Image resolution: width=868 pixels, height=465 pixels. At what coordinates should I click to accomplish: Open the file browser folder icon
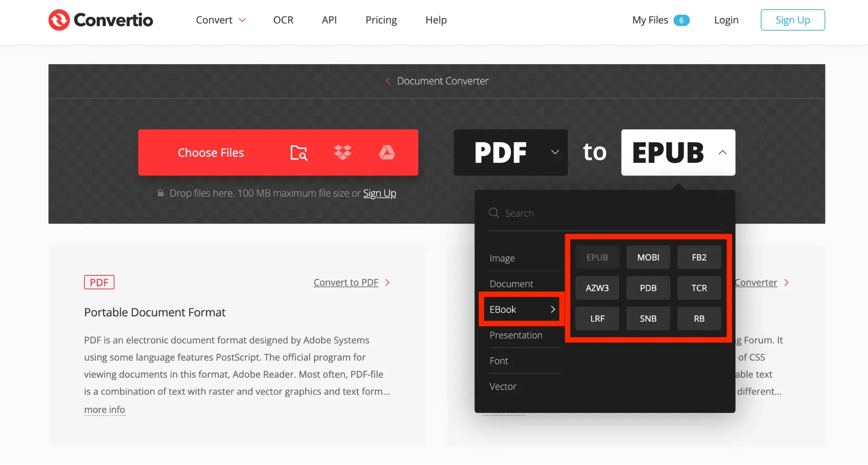point(299,152)
